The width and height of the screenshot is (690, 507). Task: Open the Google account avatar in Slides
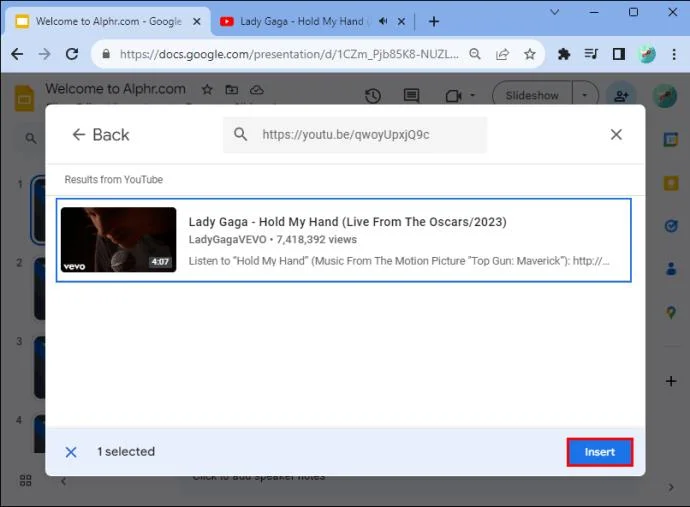[664, 96]
